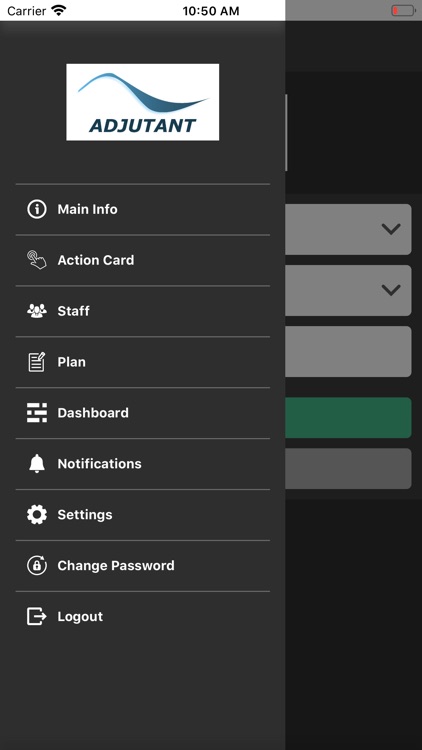Select the Change Password entry
Viewport: 422px width, 750px height.
143,565
